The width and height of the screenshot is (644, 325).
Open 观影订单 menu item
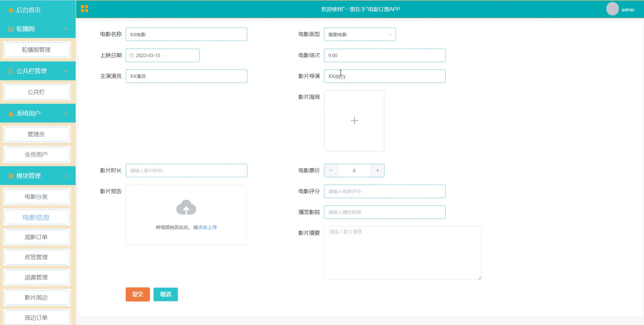click(x=37, y=237)
